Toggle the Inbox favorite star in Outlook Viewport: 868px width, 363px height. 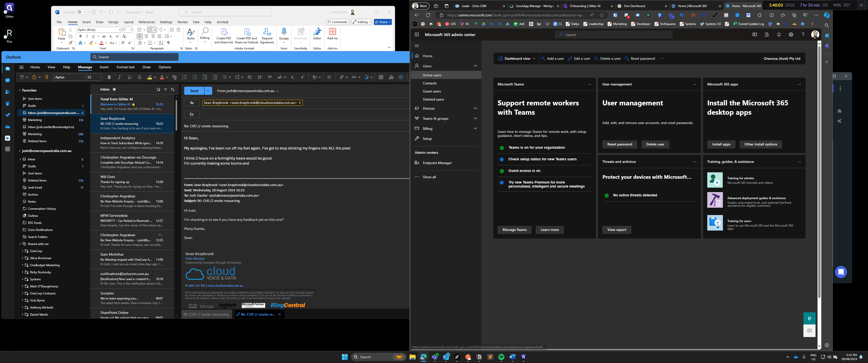pyautogui.click(x=114, y=89)
